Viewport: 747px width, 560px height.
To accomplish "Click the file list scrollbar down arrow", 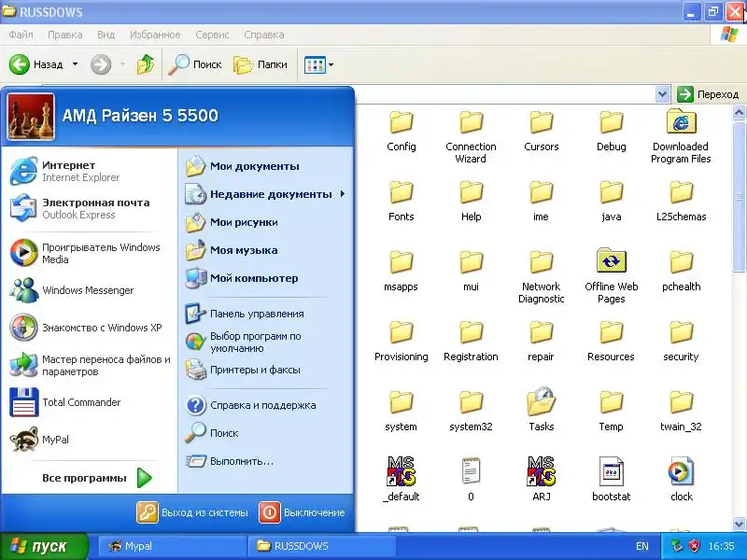I will click(x=739, y=524).
